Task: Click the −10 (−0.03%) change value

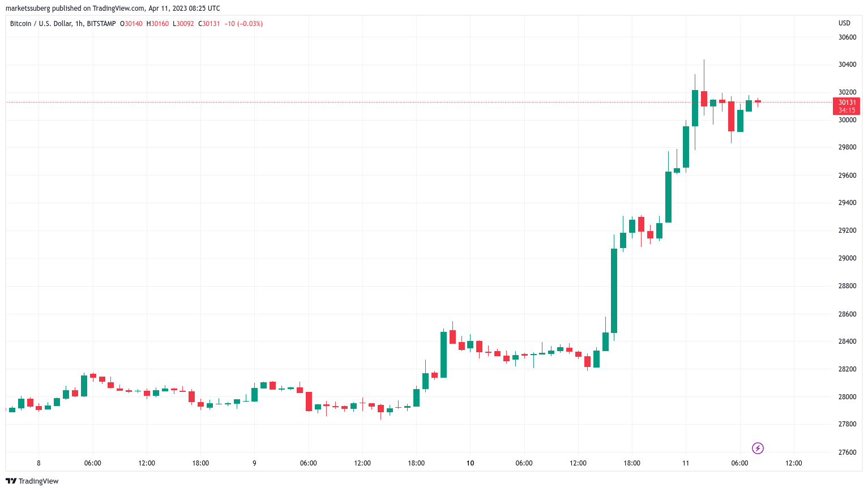Action: [243, 24]
